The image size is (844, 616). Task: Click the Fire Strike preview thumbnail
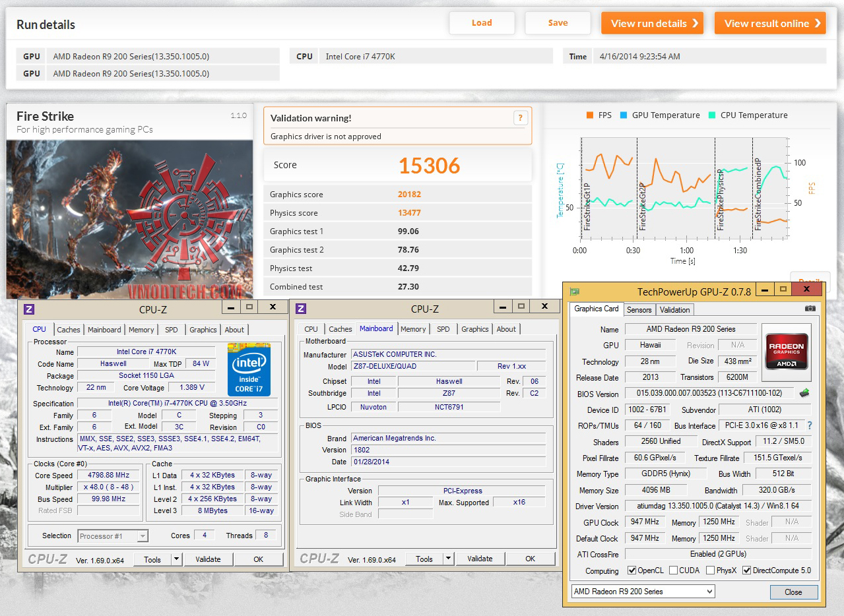130,219
